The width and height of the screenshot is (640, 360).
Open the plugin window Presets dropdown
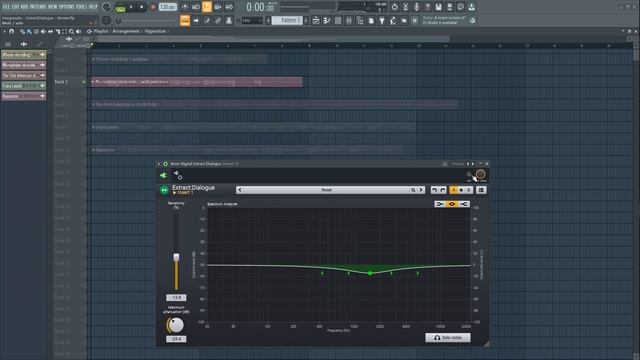458,164
